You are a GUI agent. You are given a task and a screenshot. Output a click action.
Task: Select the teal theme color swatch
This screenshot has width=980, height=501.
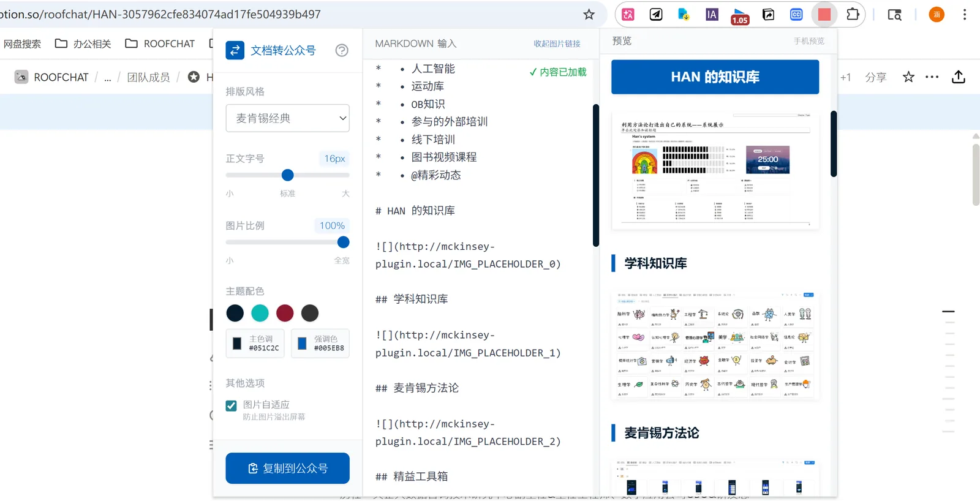click(x=260, y=313)
